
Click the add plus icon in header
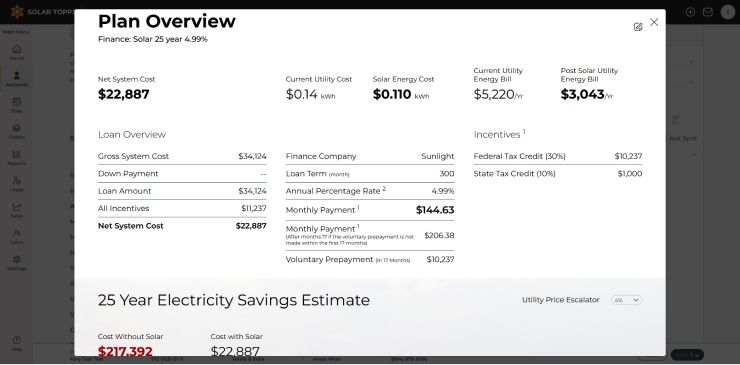click(x=690, y=12)
